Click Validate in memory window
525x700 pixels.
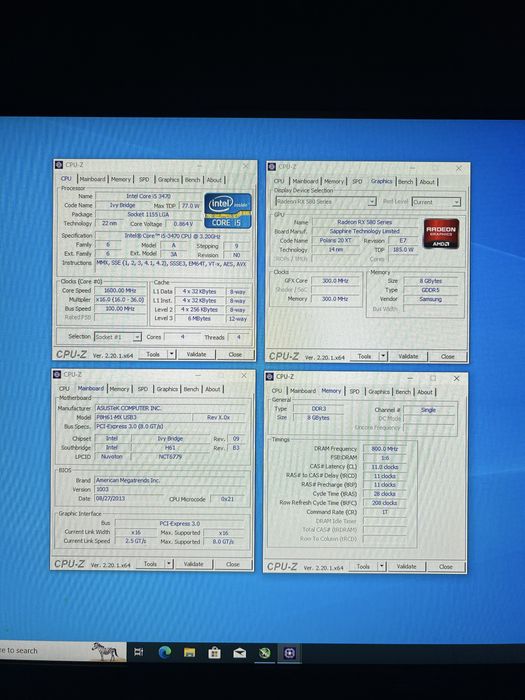[406, 567]
